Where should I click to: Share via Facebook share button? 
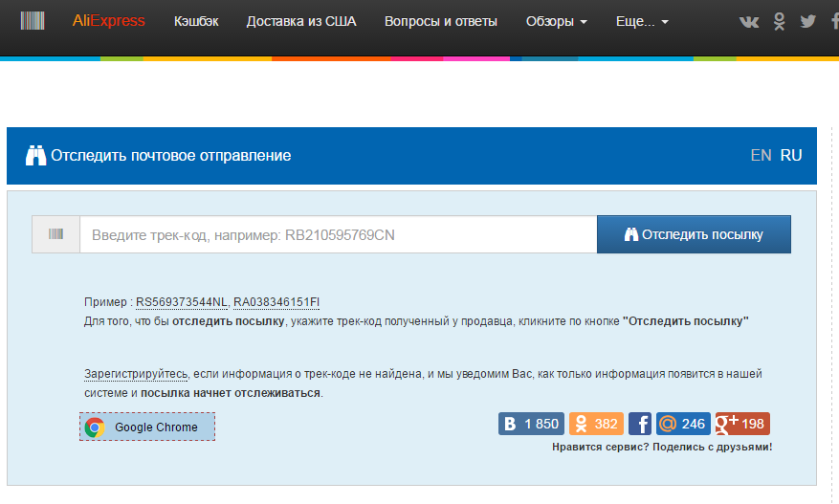(x=639, y=424)
